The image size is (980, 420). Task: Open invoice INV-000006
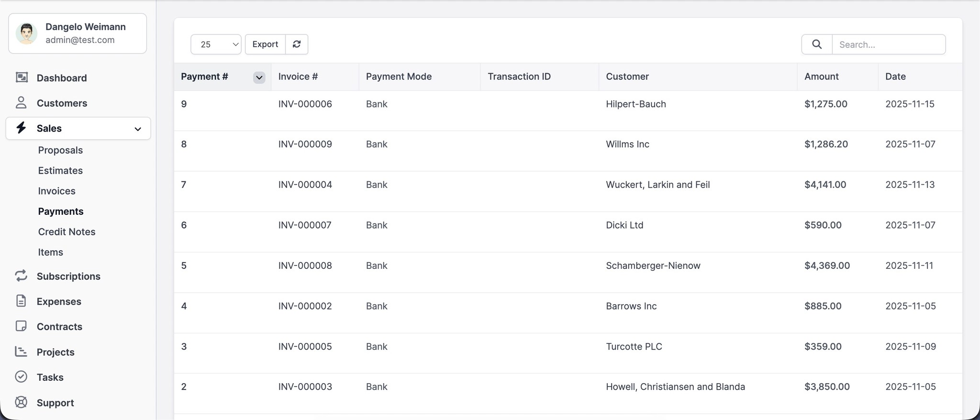pos(305,104)
